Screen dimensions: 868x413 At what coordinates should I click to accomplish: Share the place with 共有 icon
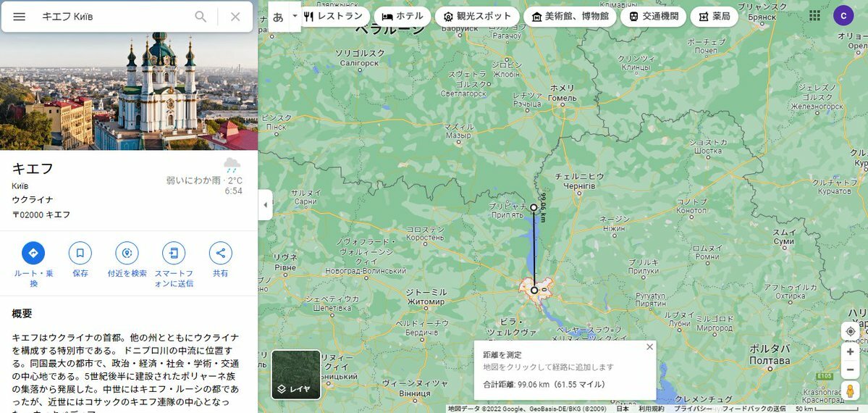[221, 253]
